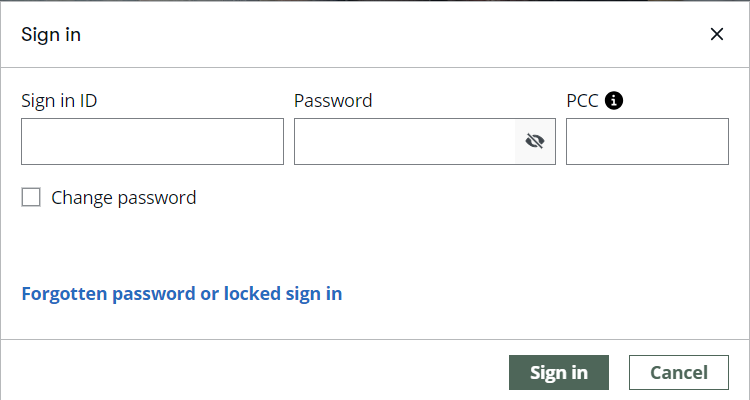The height and width of the screenshot is (400, 750).
Task: Close the Sign in dialog with X
Action: tap(717, 34)
